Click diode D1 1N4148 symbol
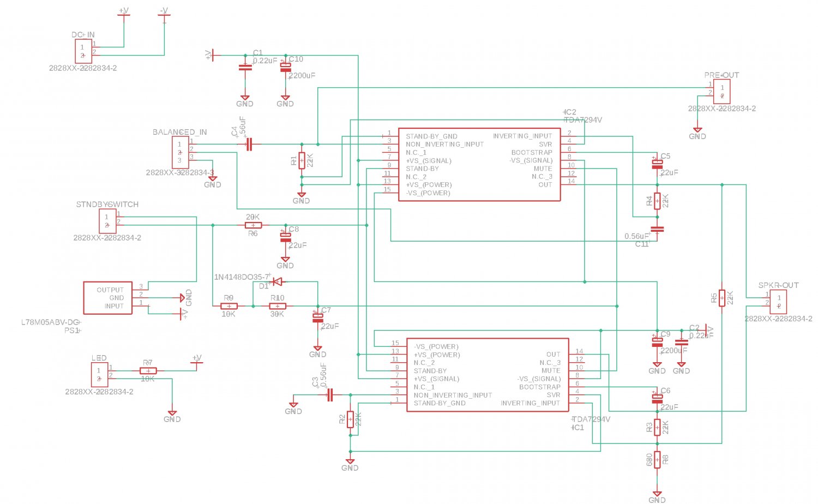This screenshot has height=504, width=818. pyautogui.click(x=277, y=281)
